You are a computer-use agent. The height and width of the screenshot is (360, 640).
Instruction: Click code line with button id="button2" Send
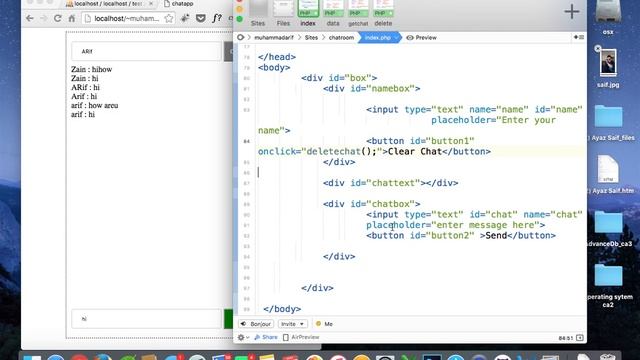pos(461,236)
